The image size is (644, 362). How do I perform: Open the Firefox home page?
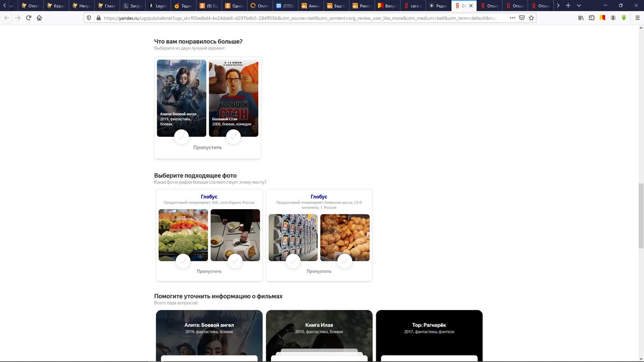[39, 18]
